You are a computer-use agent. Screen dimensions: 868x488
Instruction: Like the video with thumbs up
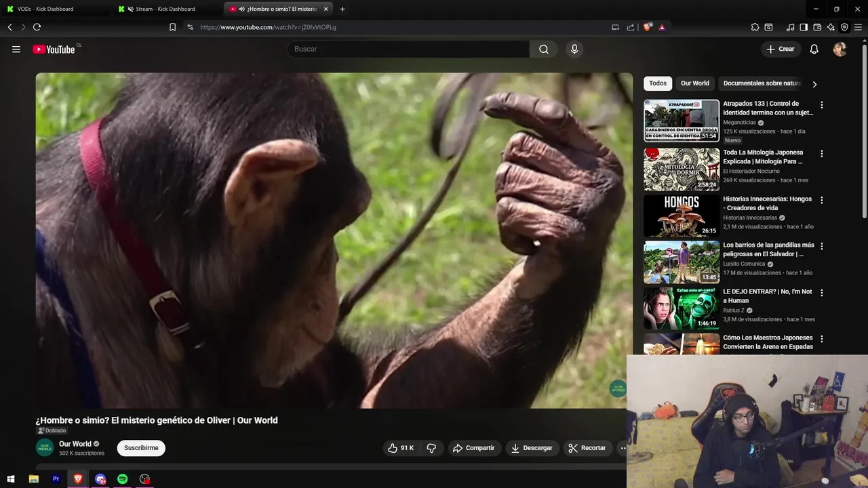point(401,448)
